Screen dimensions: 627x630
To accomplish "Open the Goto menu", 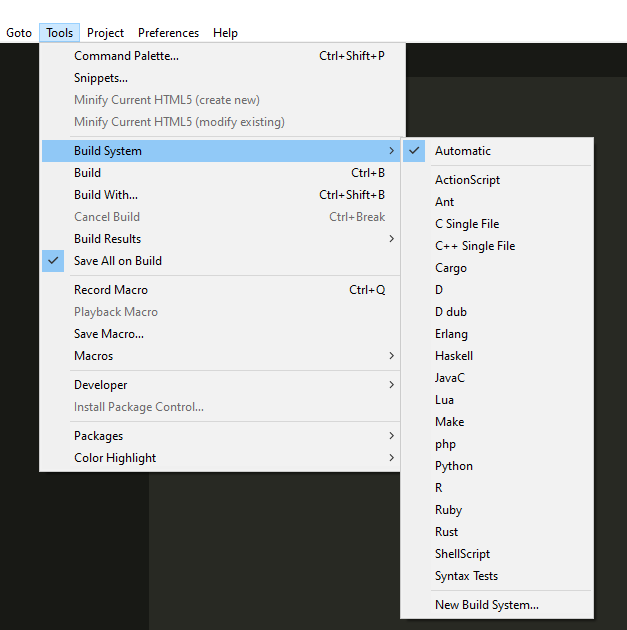I will (x=19, y=33).
